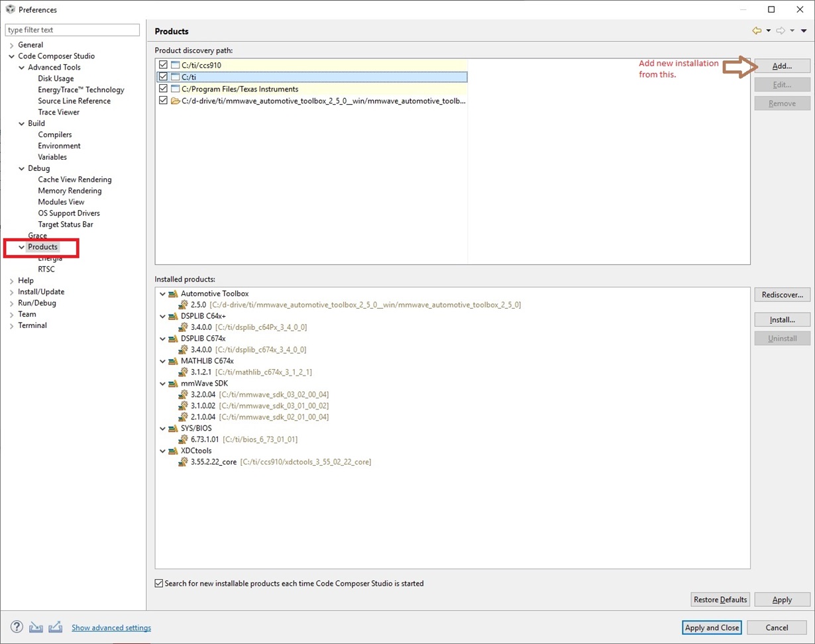Click the import preferences icon
This screenshot has width=815, height=644.
[x=36, y=627]
